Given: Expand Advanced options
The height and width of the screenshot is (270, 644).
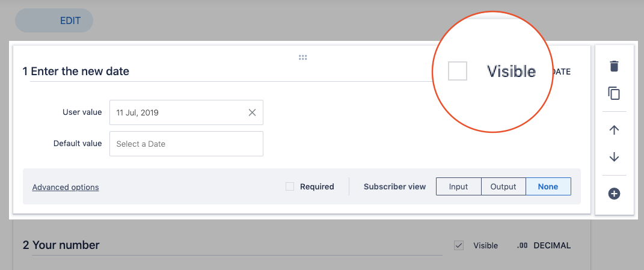Looking at the screenshot, I should click(66, 187).
